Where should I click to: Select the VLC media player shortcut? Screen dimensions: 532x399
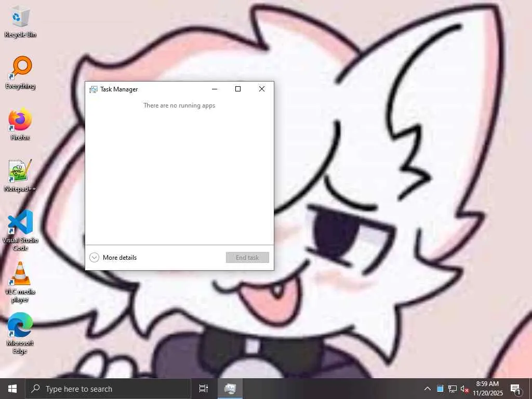click(x=20, y=282)
